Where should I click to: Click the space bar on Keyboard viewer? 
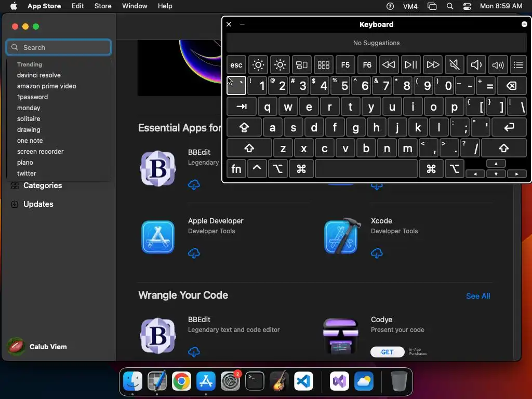[x=366, y=169]
